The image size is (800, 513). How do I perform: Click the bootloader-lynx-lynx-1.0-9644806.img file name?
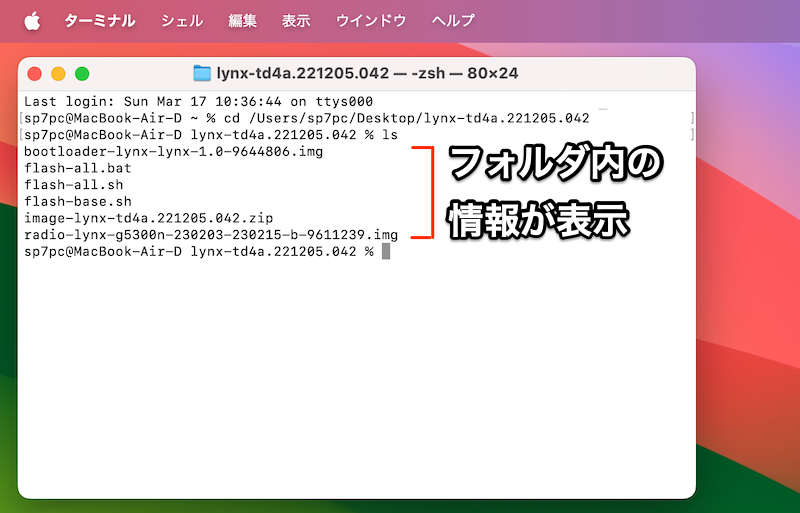[173, 151]
